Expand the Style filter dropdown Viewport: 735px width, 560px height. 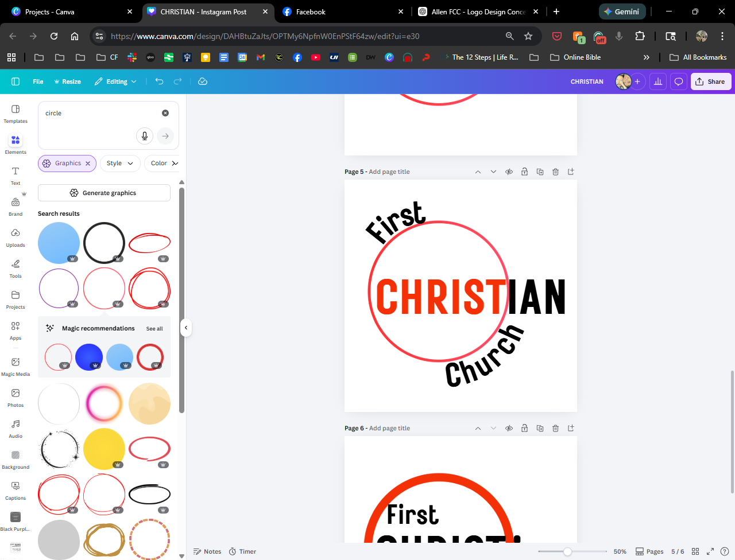pos(120,164)
